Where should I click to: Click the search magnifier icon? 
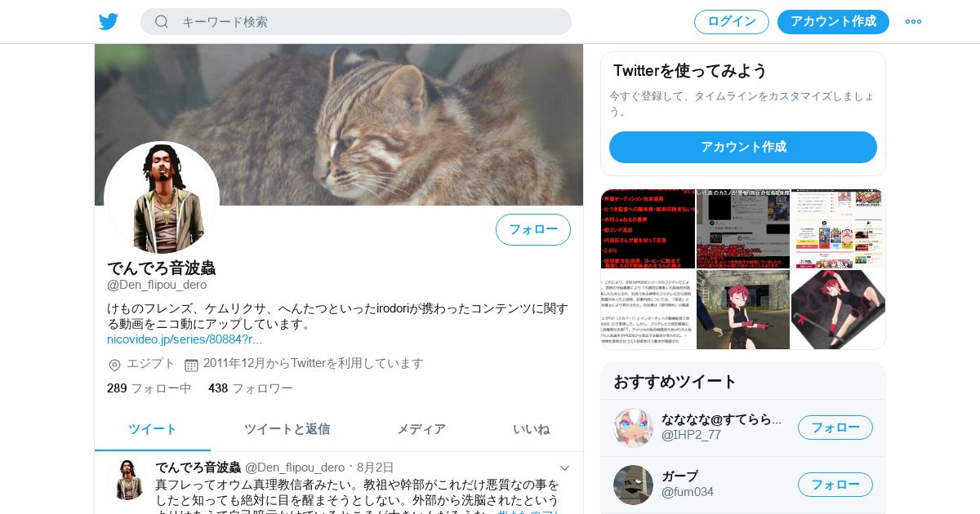point(162,21)
